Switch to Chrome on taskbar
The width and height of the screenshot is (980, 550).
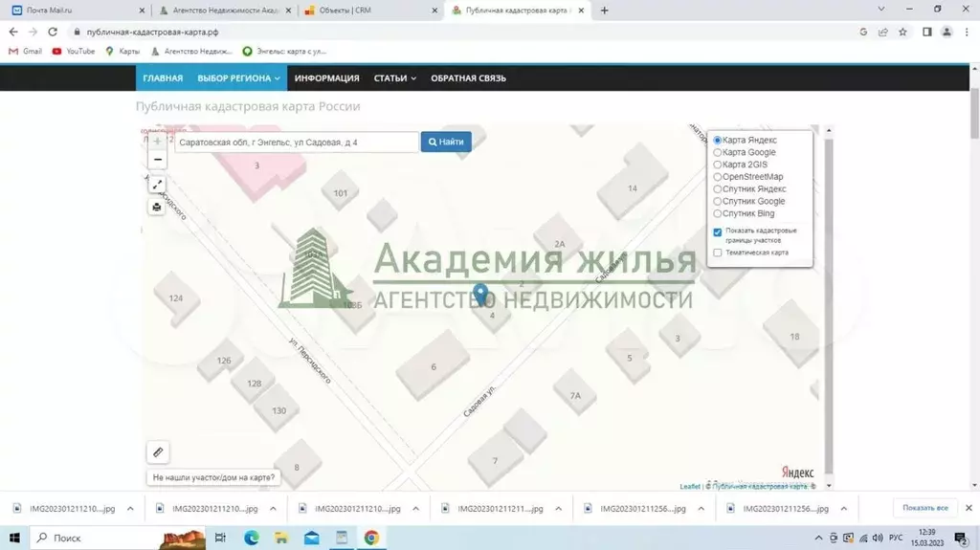pyautogui.click(x=371, y=538)
